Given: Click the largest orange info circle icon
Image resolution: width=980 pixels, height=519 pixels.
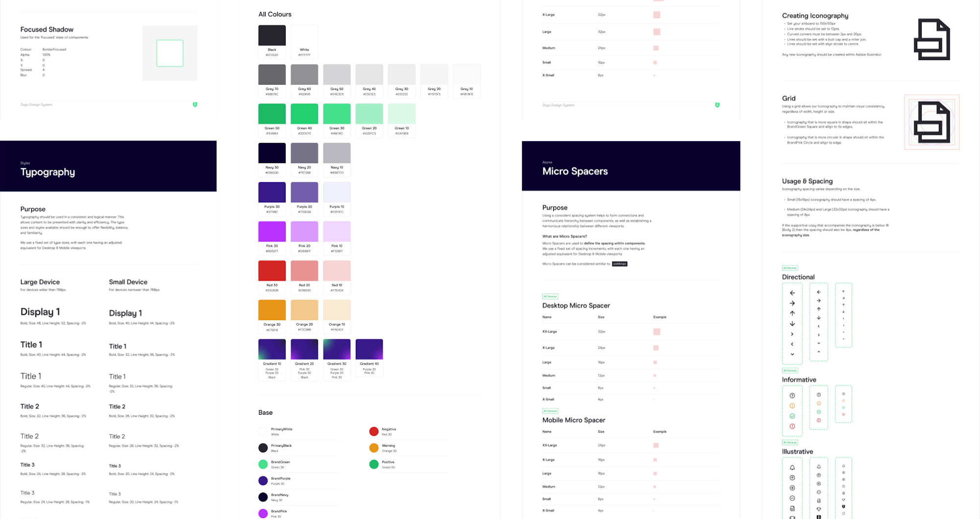Looking at the screenshot, I should pyautogui.click(x=792, y=406).
